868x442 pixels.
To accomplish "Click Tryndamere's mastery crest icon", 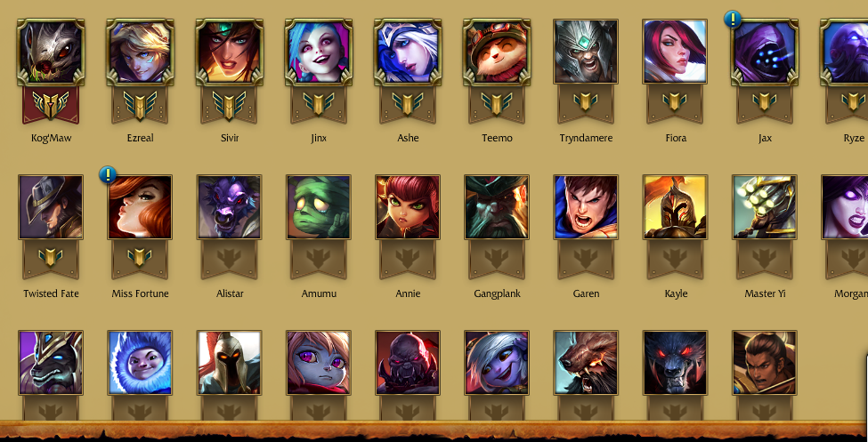I will point(586,101).
